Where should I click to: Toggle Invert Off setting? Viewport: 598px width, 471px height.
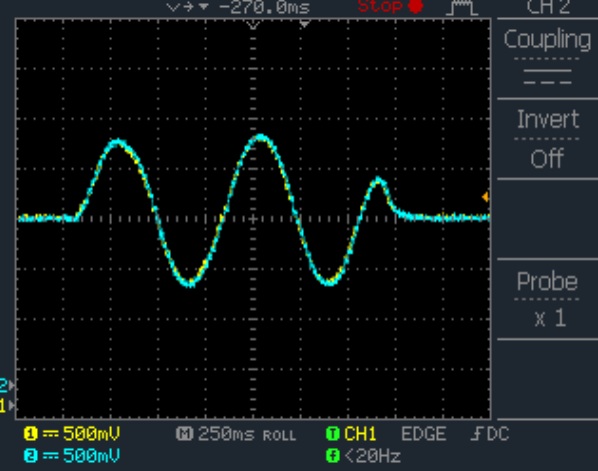[x=547, y=138]
